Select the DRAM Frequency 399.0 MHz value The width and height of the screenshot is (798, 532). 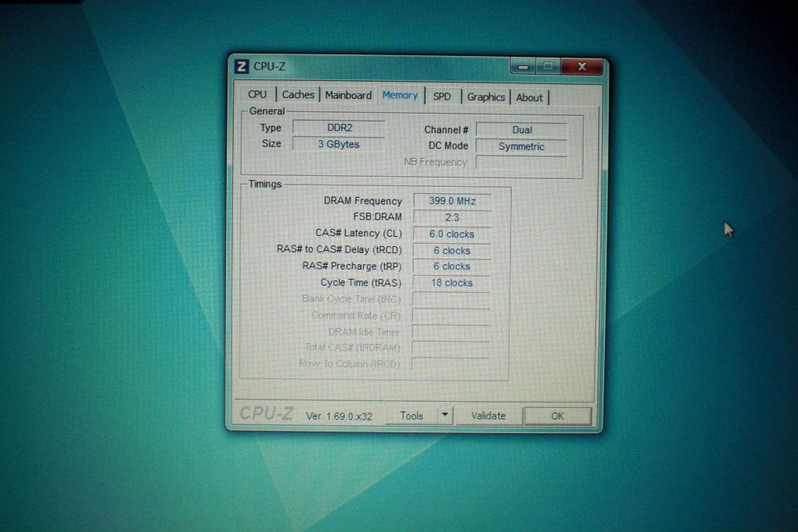(x=452, y=201)
